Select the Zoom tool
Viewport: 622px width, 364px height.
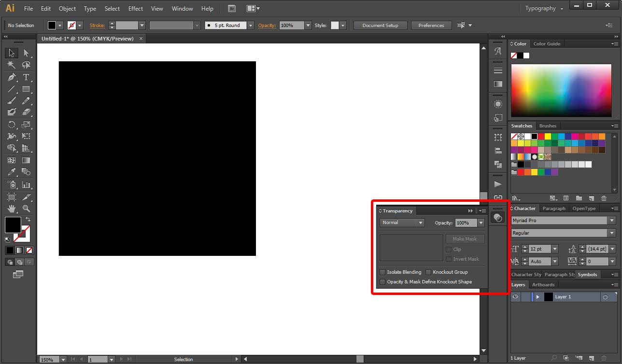(27, 208)
